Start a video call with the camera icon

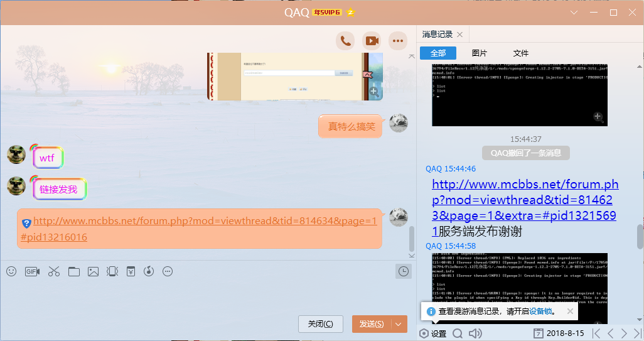372,41
